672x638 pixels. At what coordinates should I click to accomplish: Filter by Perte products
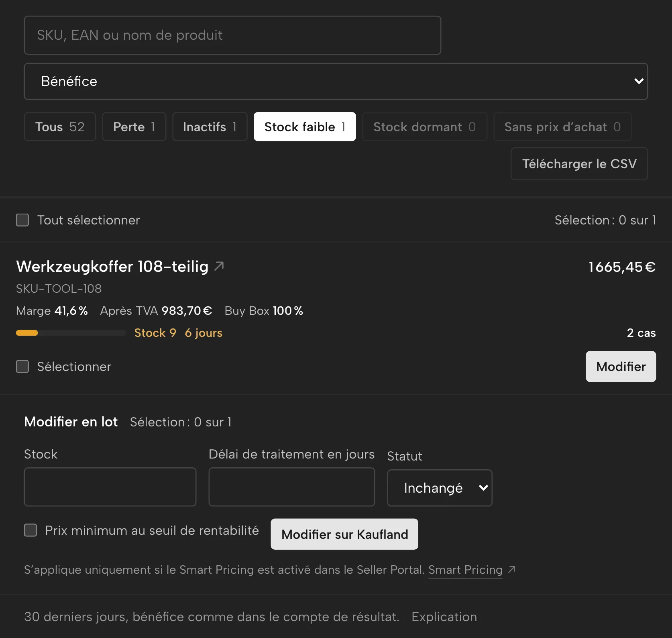click(x=134, y=127)
